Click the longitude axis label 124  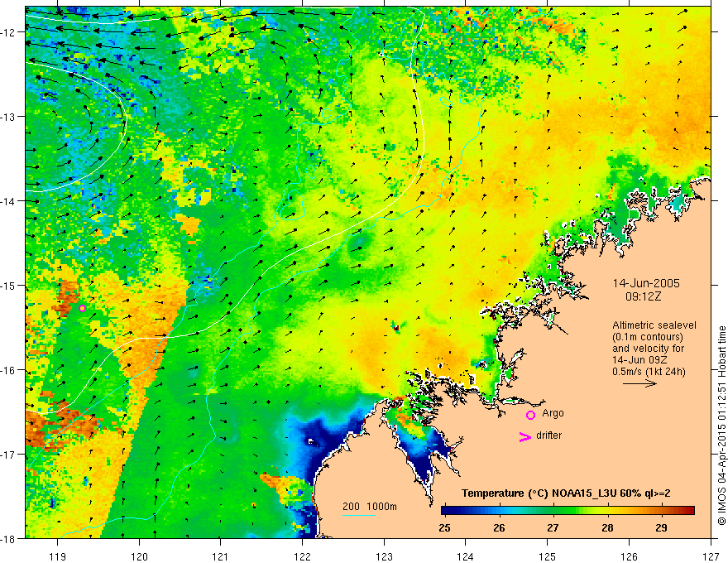point(466,556)
